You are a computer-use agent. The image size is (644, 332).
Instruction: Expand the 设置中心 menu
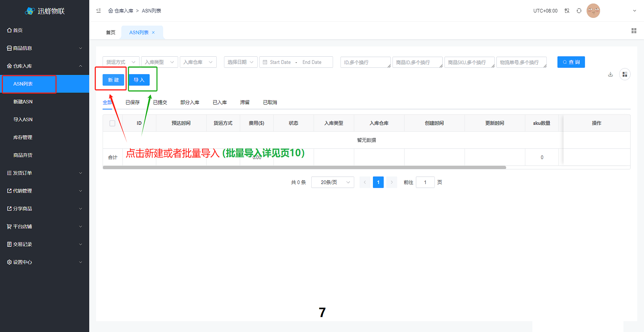(x=44, y=262)
